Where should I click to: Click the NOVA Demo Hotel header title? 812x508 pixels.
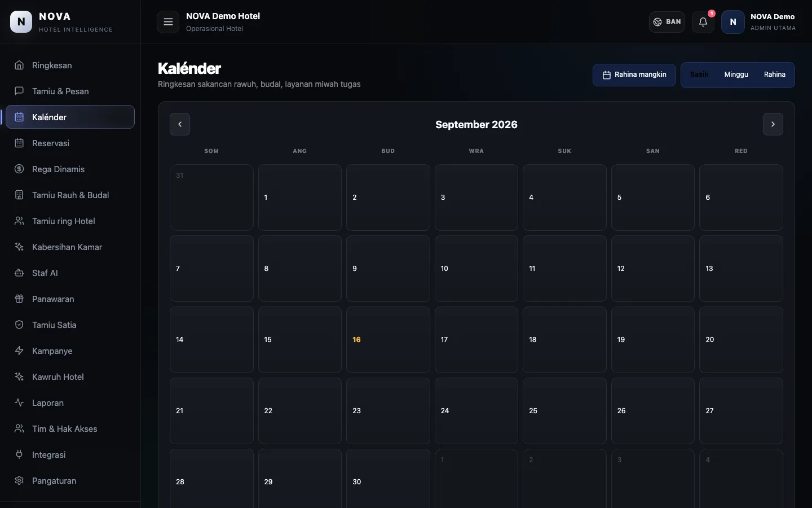point(223,16)
